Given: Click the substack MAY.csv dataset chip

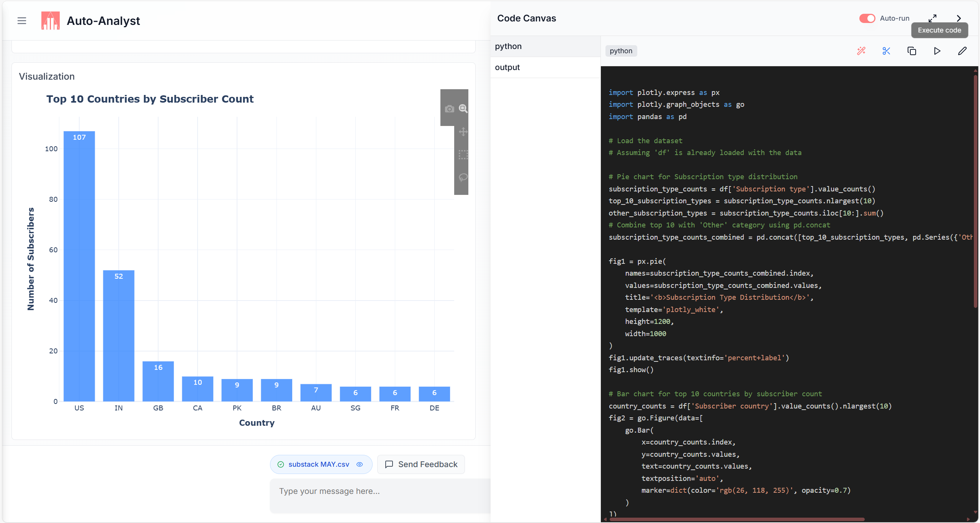Looking at the screenshot, I should (x=318, y=464).
